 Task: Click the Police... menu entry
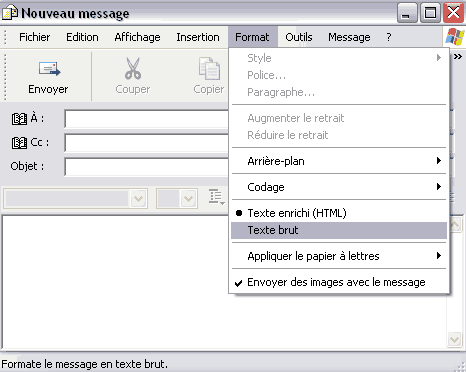(339, 75)
